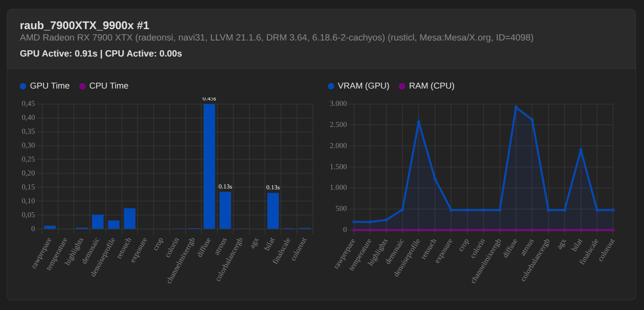Click the "colorbalancergb" x-axis label under GPU Time chart
Image resolution: width=644 pixels, height=310 pixels.
tap(230, 259)
